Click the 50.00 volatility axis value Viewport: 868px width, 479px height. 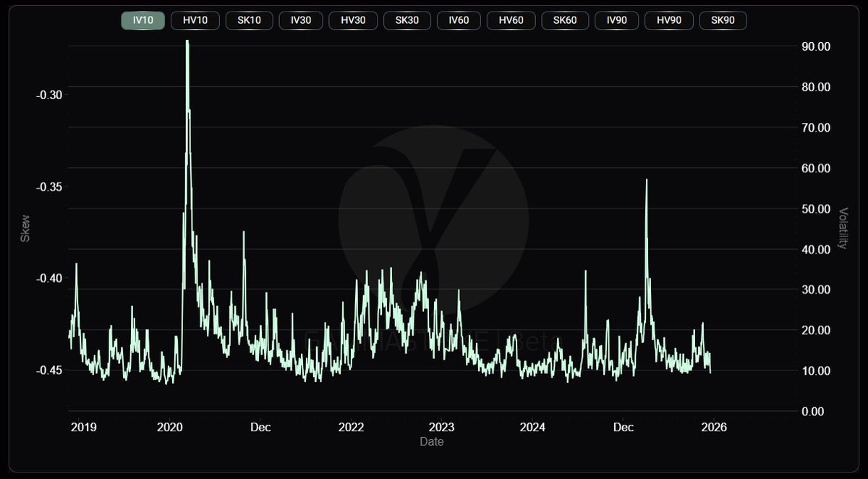[814, 208]
